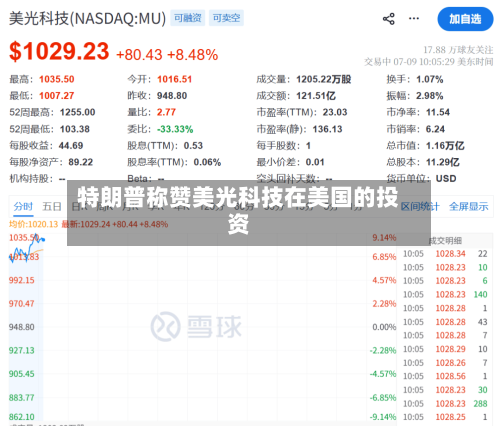Viewport: 500px width, 426px height.
Task: Click the 970.47 price axis label
Action: [x=22, y=304]
